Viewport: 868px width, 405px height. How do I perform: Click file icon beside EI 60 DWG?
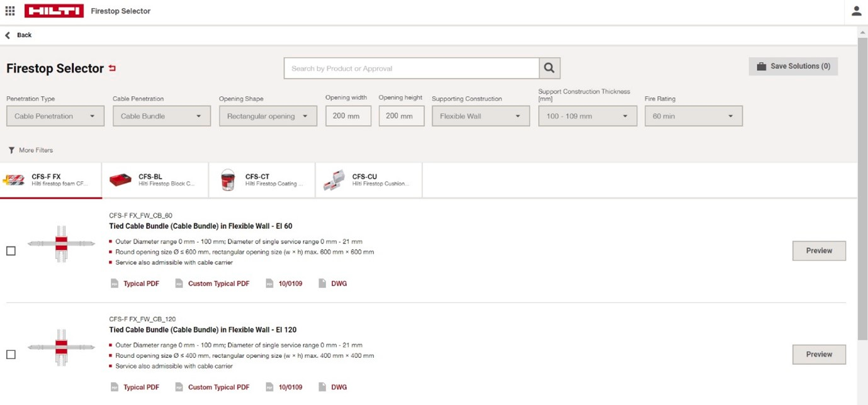[322, 284]
